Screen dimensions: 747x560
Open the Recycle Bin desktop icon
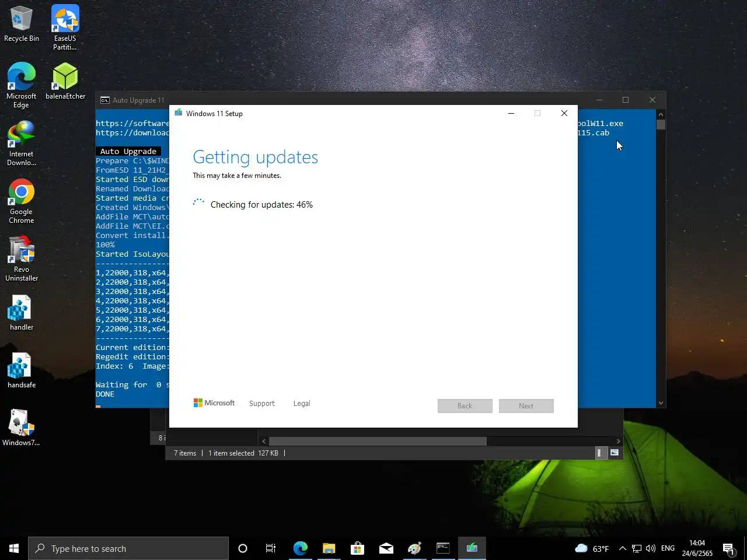(22, 24)
